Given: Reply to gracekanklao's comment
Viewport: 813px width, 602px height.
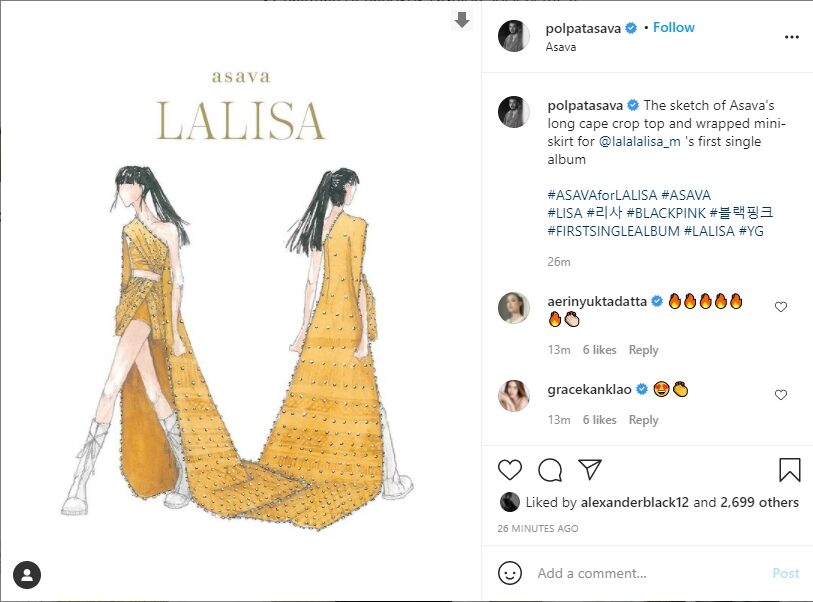Looking at the screenshot, I should pyautogui.click(x=643, y=420).
